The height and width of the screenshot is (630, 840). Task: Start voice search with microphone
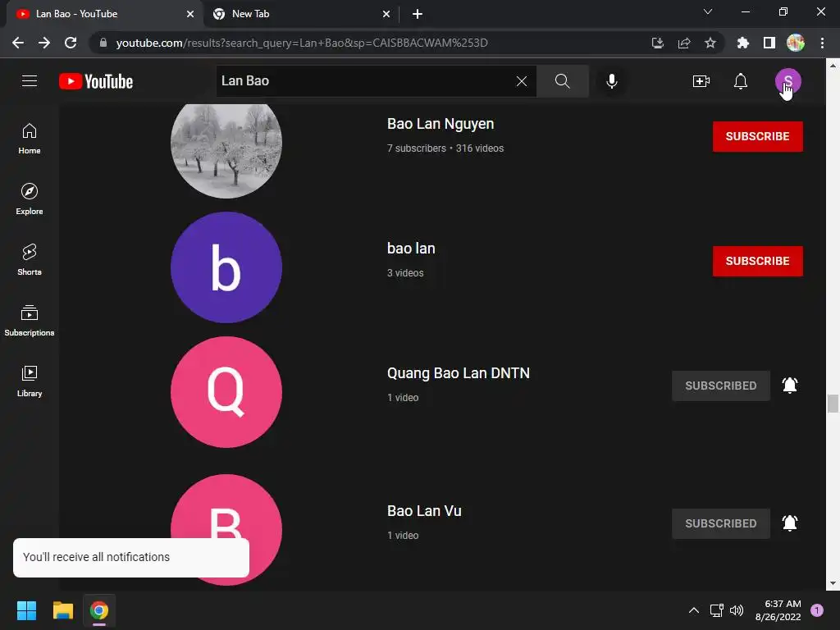point(611,81)
